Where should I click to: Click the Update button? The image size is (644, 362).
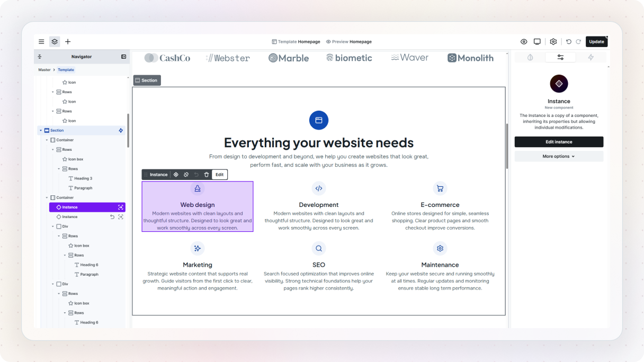[x=596, y=42]
